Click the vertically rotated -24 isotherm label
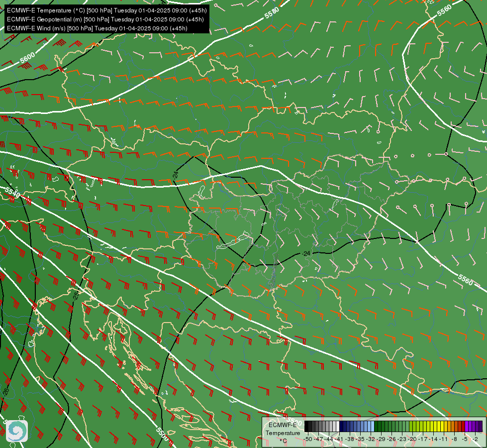This screenshot has height=448, width=487. click(176, 175)
